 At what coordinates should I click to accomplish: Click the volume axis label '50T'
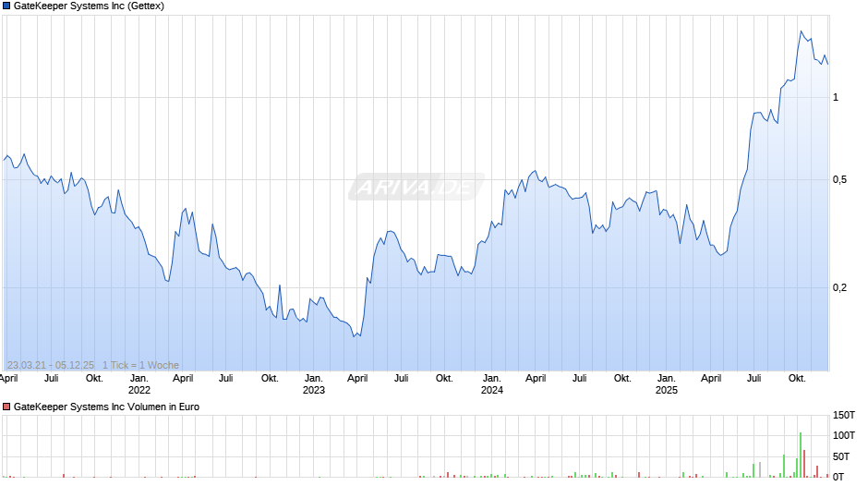(x=841, y=456)
